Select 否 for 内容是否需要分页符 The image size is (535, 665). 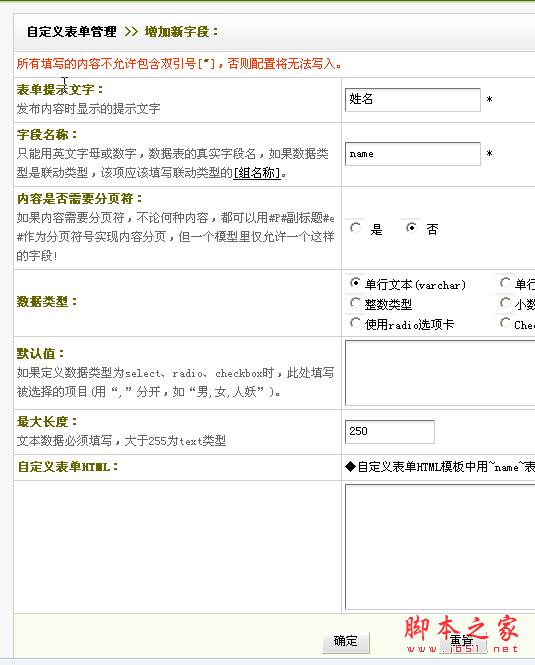(411, 228)
